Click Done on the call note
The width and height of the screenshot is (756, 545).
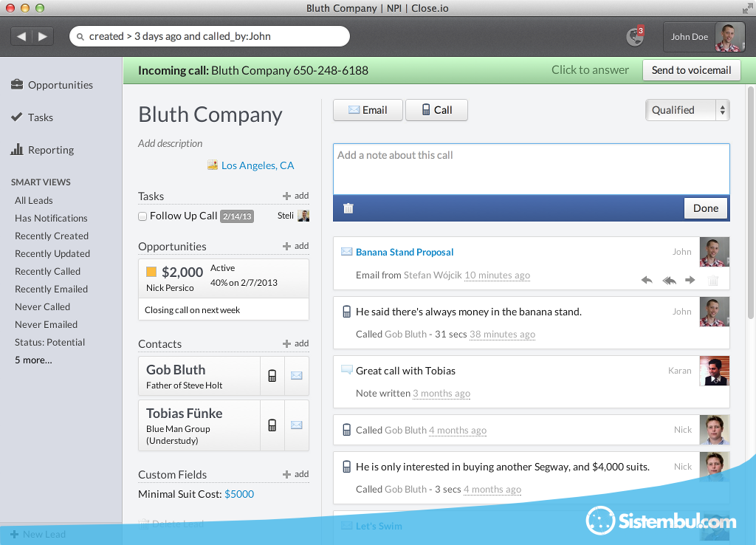(706, 208)
